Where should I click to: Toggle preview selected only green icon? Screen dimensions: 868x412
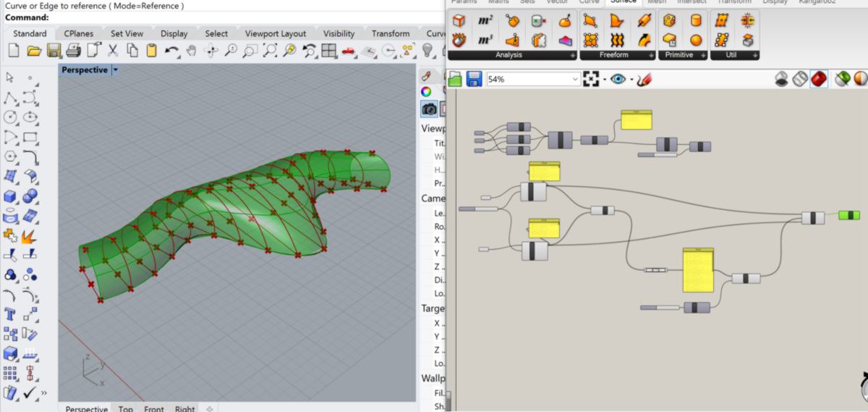[x=842, y=79]
